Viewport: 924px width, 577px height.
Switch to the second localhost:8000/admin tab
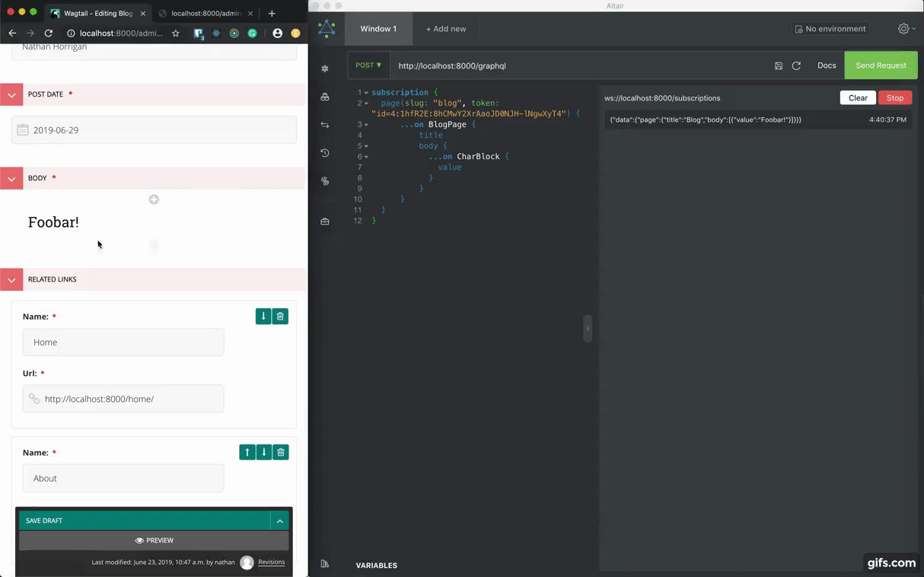[206, 13]
